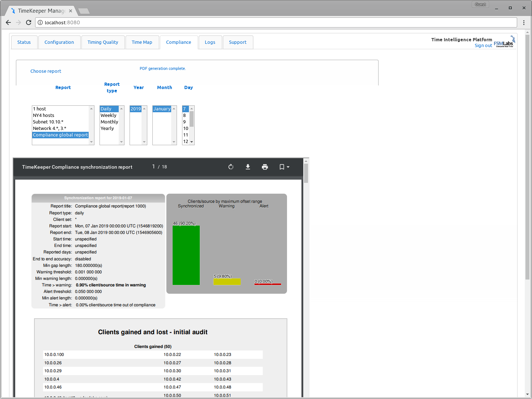Viewport: 532px width, 399px height.
Task: Switch to Time Map tab
Action: (x=142, y=42)
